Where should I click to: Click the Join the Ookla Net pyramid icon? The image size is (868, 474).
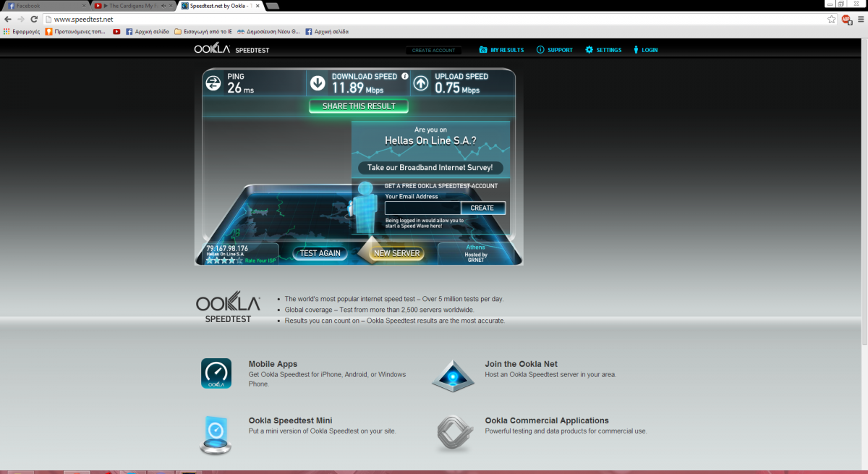tap(453, 376)
